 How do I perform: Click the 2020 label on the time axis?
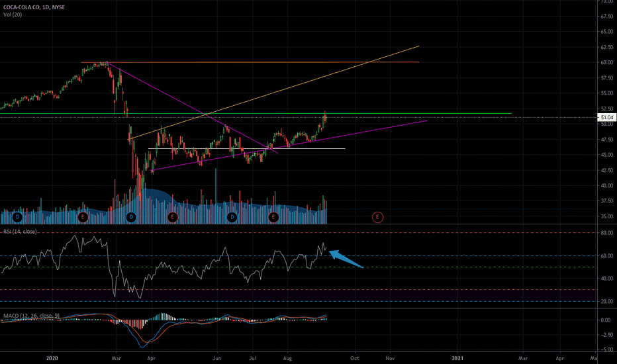[x=52, y=358]
